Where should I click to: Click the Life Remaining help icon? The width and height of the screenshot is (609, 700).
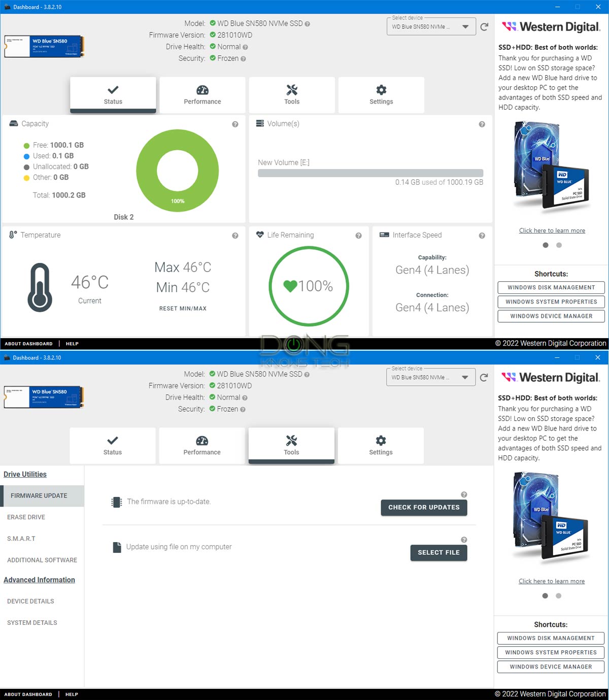pyautogui.click(x=358, y=236)
